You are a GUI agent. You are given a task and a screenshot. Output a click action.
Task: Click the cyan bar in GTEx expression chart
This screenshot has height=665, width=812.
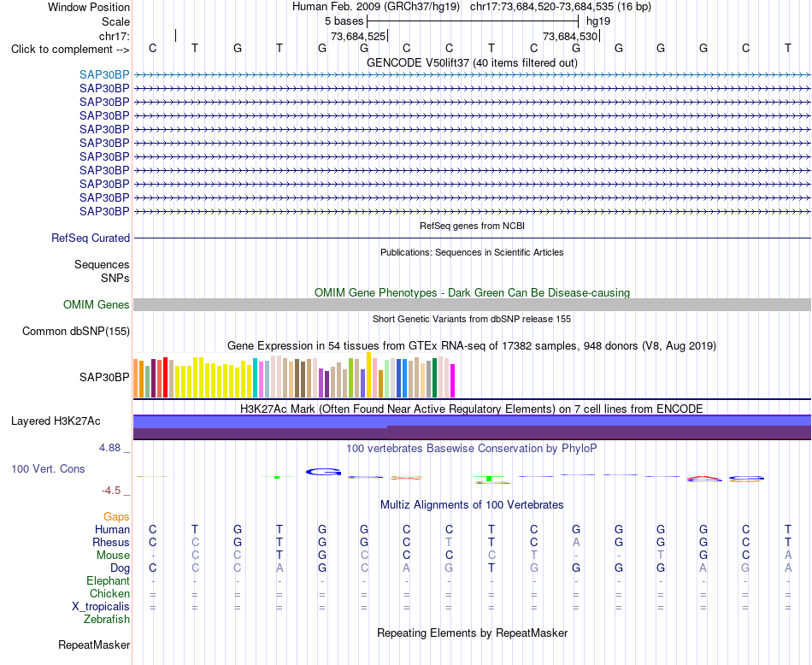point(255,378)
